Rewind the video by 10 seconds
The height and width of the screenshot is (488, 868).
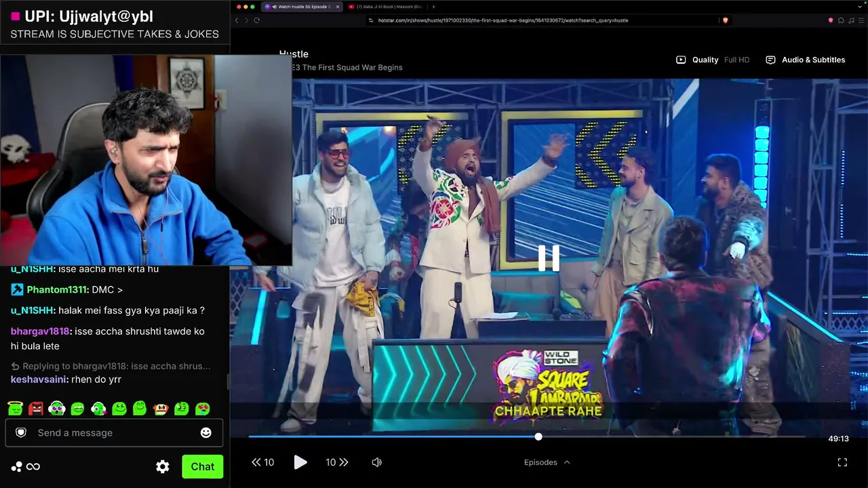(263, 462)
